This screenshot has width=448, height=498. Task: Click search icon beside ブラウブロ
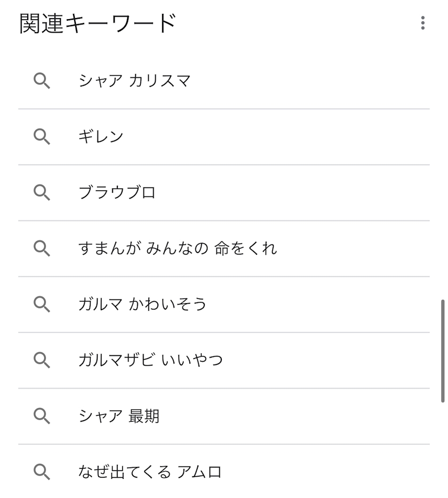click(x=42, y=192)
